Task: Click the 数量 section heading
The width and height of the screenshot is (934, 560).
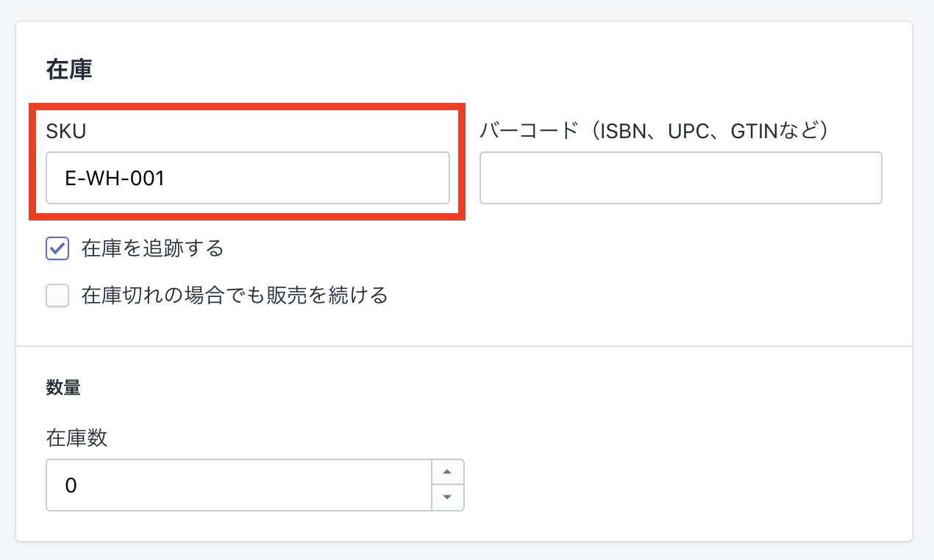Action: pos(63,388)
